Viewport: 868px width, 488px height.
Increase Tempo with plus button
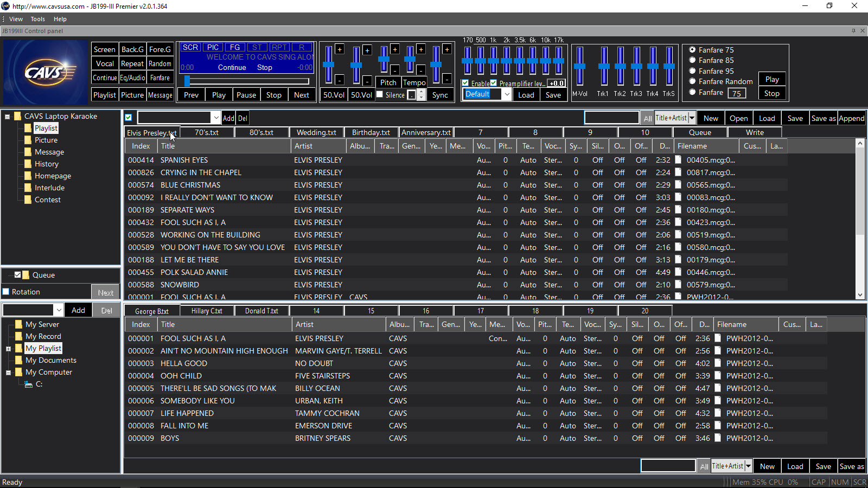(x=421, y=49)
